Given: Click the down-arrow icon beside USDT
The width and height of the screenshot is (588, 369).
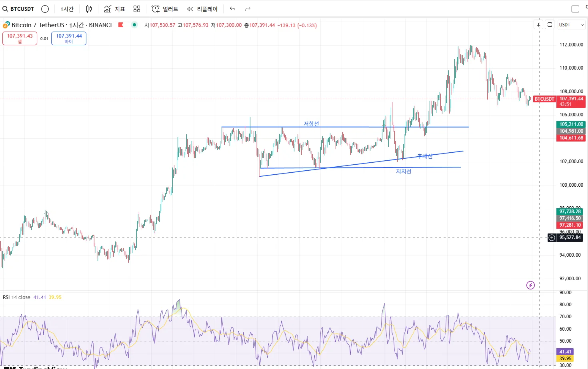Looking at the screenshot, I should click(x=538, y=25).
